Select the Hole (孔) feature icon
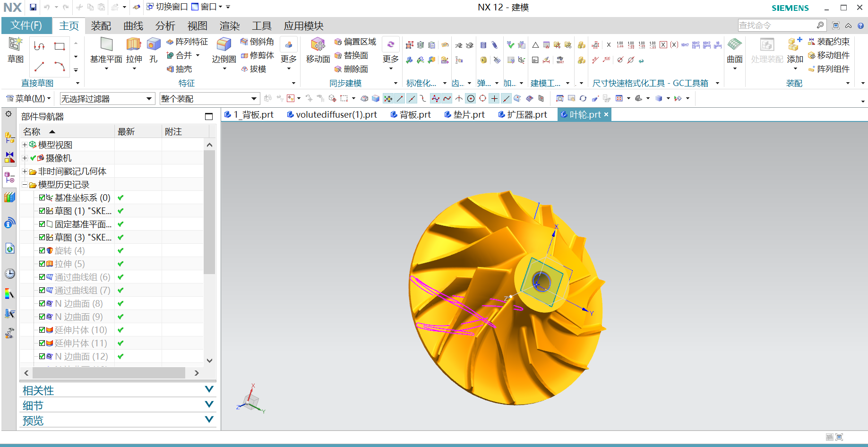This screenshot has width=868, height=447. coord(154,44)
